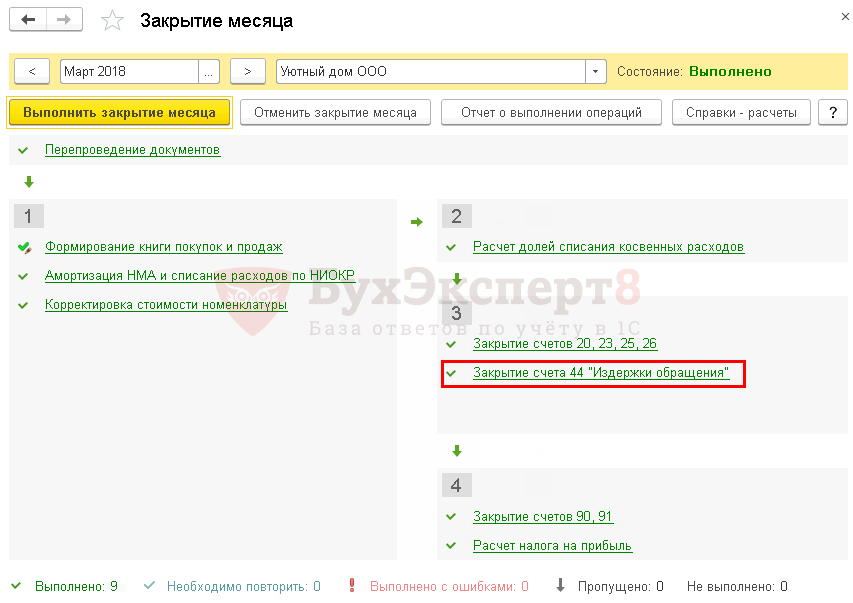Add to favorites with the star icon
853x603 pixels.
(x=113, y=21)
